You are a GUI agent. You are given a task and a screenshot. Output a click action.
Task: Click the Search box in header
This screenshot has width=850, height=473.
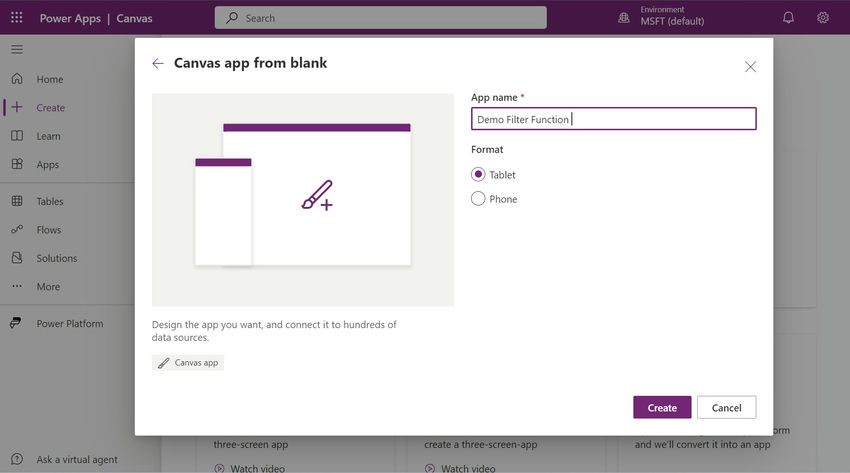coord(380,18)
